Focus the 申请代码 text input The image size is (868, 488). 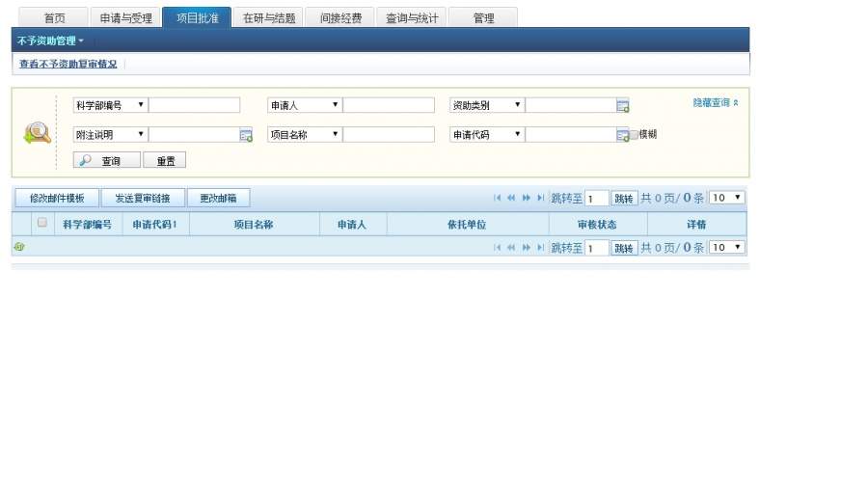click(571, 134)
